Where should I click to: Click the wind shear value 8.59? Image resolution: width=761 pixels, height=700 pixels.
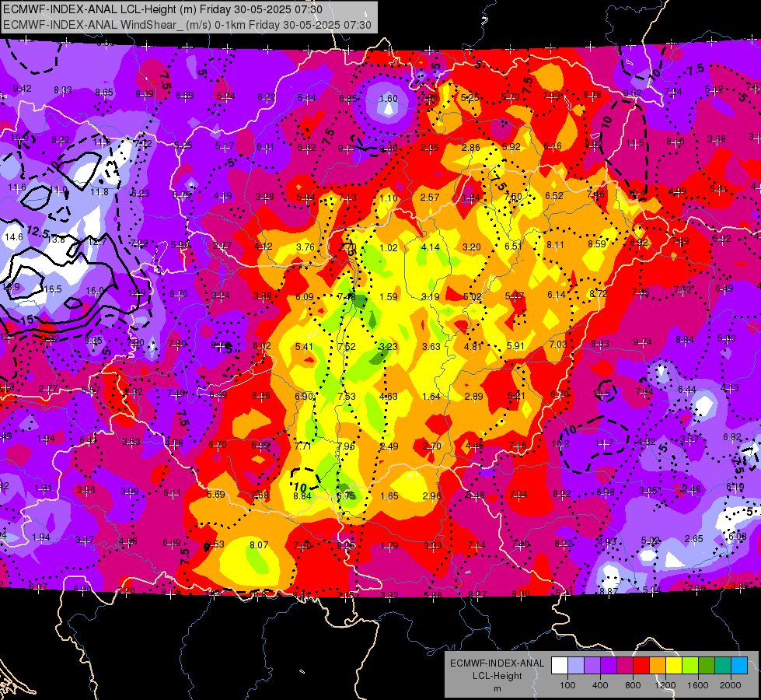[x=596, y=244]
